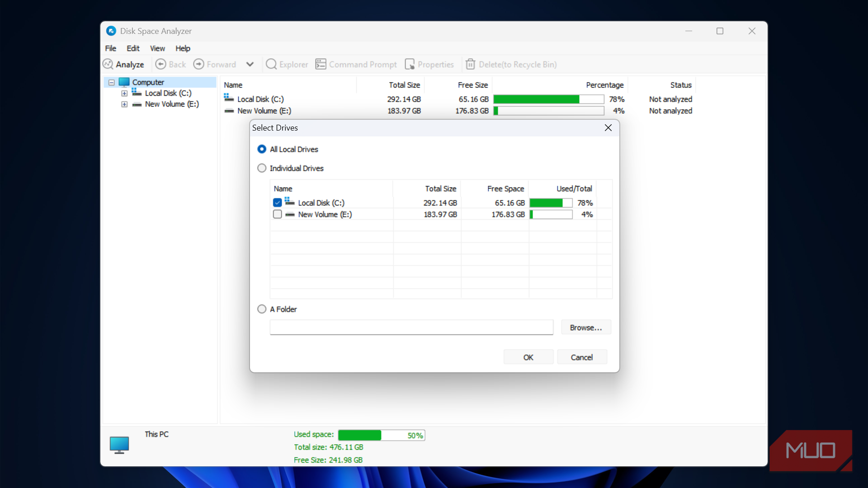This screenshot has height=488, width=868.
Task: Click Local Disk (C:) 78% usage bar in main list
Action: [548, 99]
